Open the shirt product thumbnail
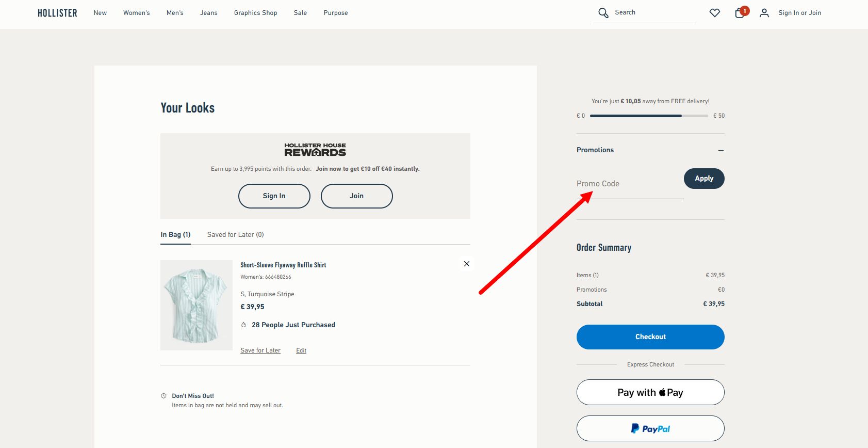The image size is (868, 448). 196,305
